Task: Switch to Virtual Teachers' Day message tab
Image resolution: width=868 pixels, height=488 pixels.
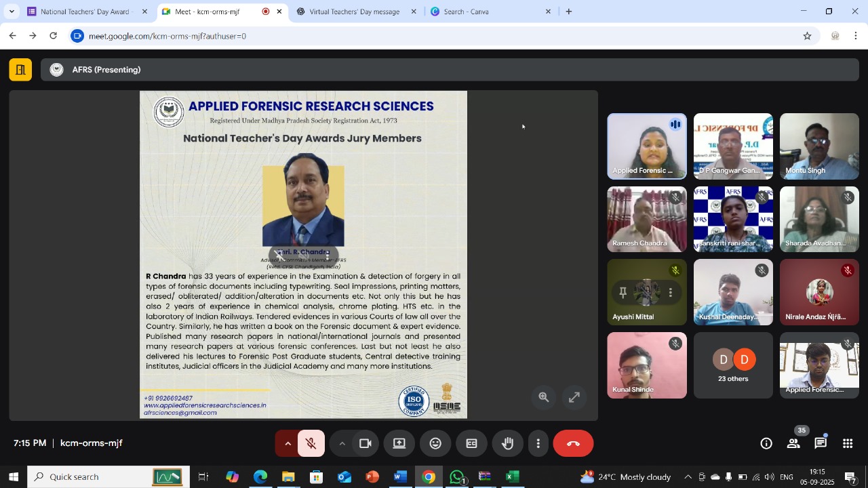Action: (355, 12)
